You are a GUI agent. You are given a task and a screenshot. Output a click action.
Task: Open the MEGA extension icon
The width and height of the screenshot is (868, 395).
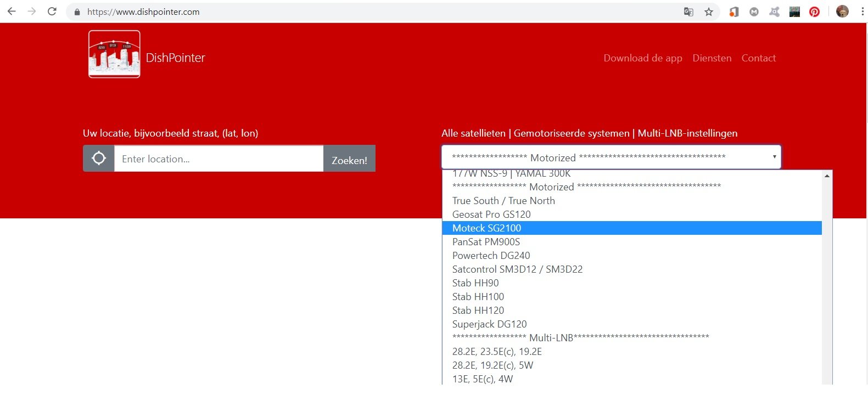754,12
